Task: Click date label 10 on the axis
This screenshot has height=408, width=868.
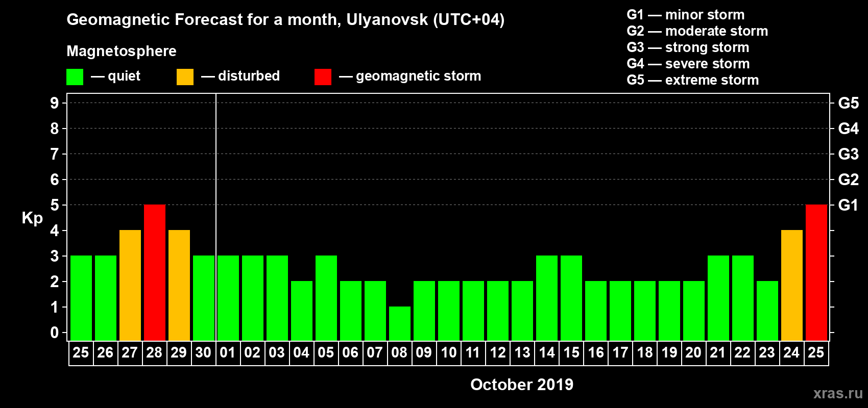Action: click(449, 353)
